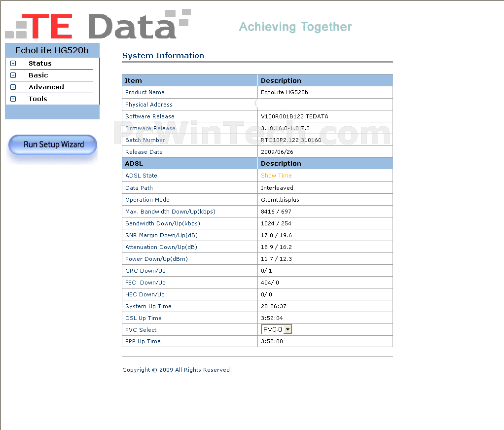The height and width of the screenshot is (430, 504).
Task: Click attenuation value 18.9 / 16.2
Action: (x=277, y=248)
